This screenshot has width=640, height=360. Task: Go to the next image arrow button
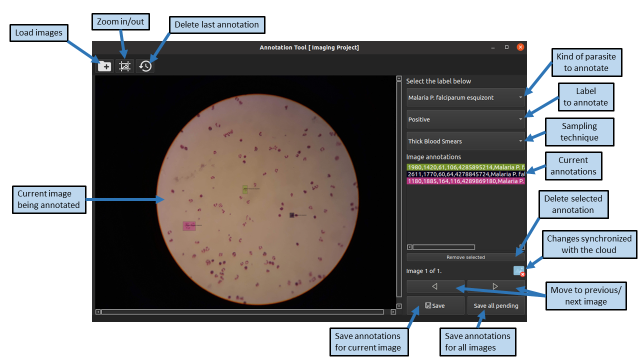496,287
